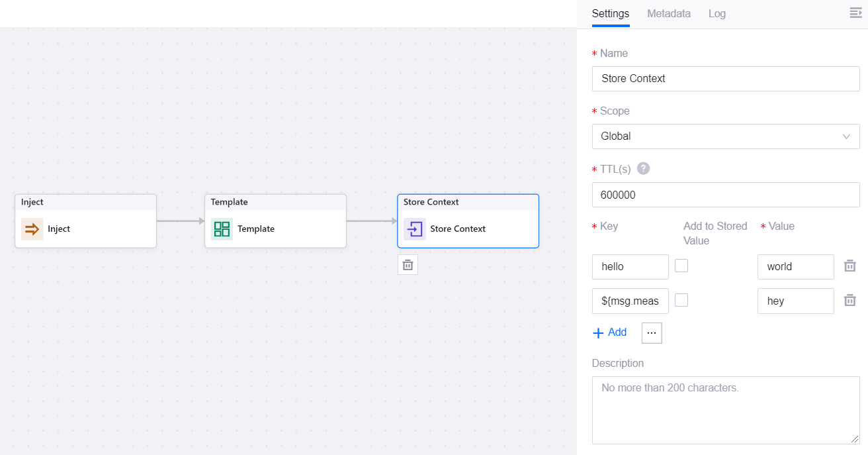
Task: Open the Log tab
Action: 716,13
